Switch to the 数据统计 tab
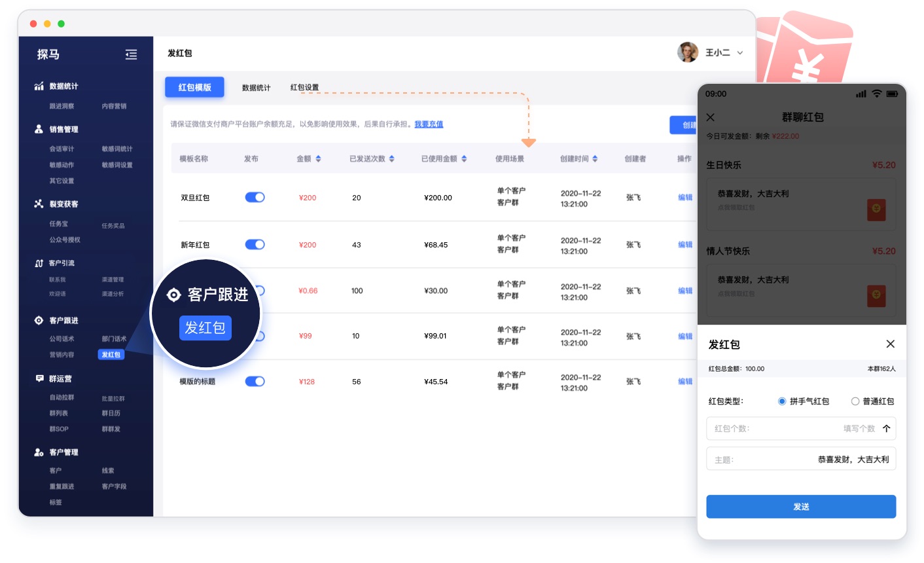The image size is (924, 563). (x=256, y=88)
